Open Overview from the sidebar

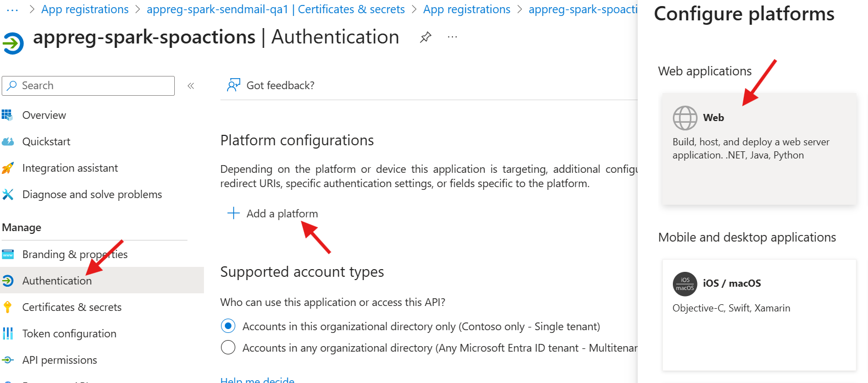[x=44, y=115]
